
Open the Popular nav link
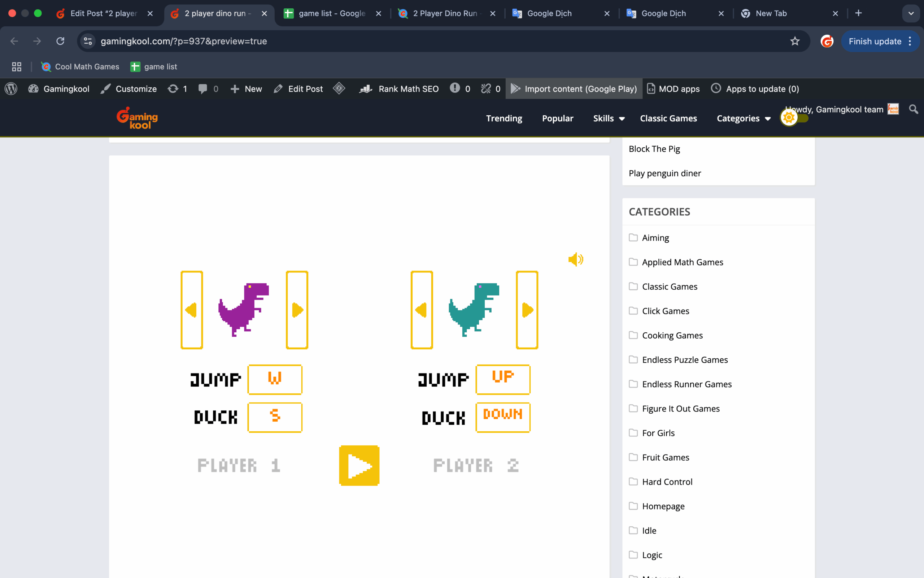pos(557,118)
